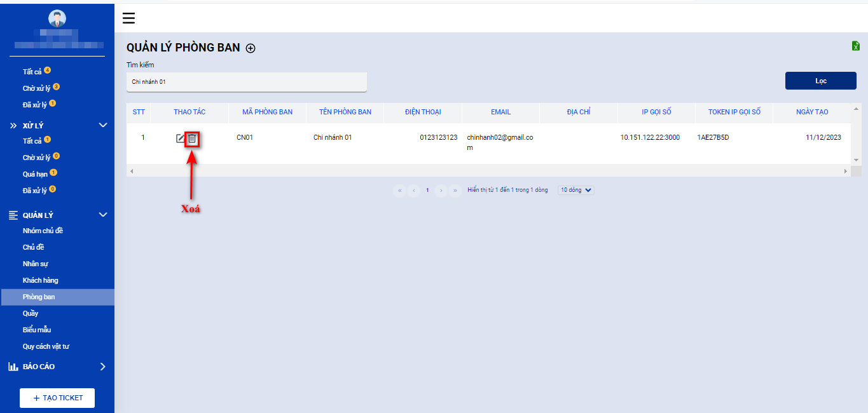
Task: Open the hamburger menu icon
Action: click(x=128, y=18)
